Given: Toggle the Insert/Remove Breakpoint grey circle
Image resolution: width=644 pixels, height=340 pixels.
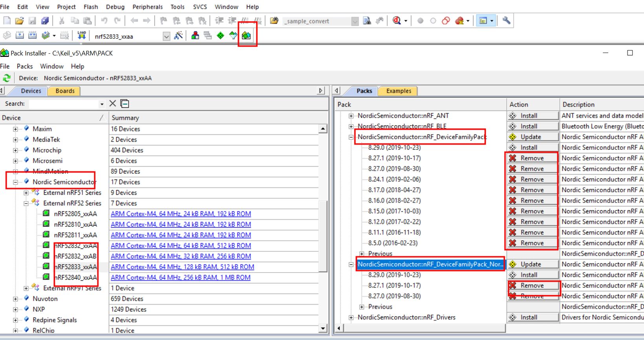Looking at the screenshot, I should tap(420, 21).
